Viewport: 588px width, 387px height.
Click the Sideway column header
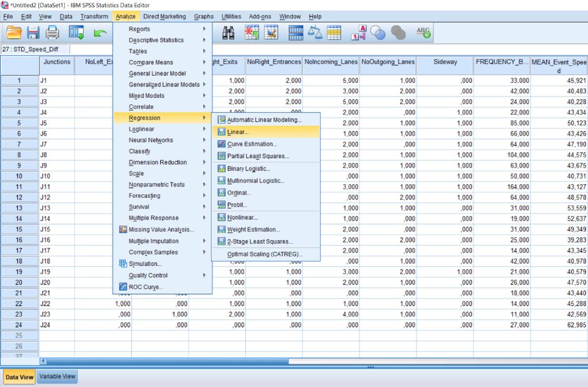click(x=445, y=65)
